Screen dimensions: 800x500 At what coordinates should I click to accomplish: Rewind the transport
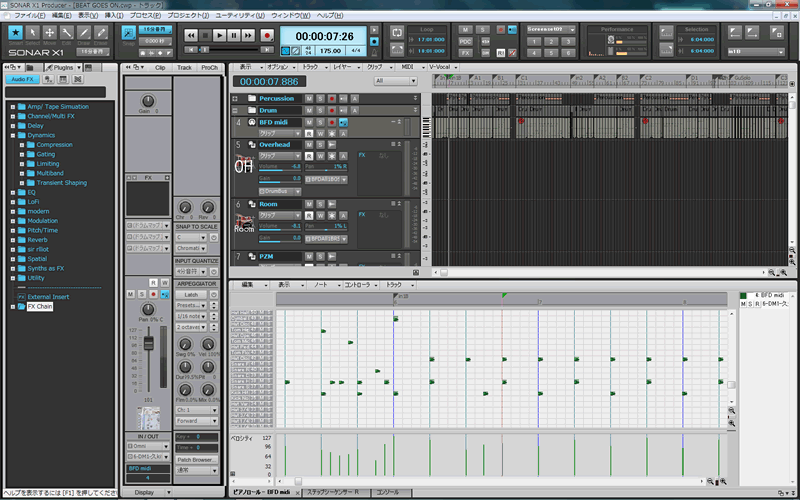point(191,35)
